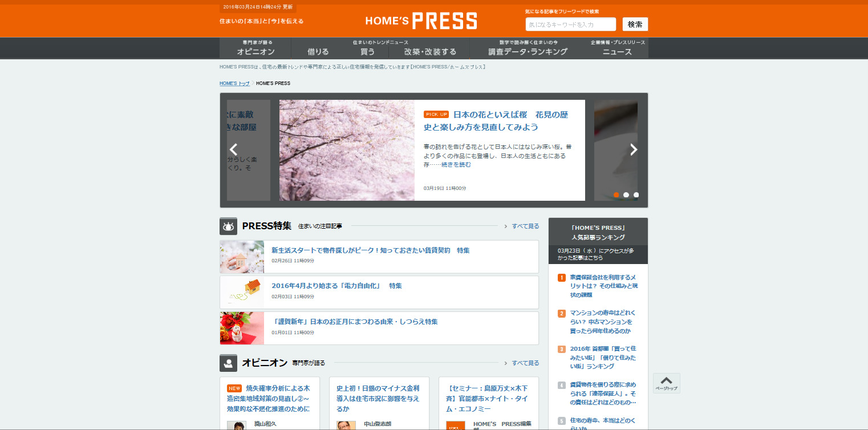The height and width of the screenshot is (430, 868).
Task: Open ranking 4 連帯保証人 article
Action: pyautogui.click(x=603, y=394)
